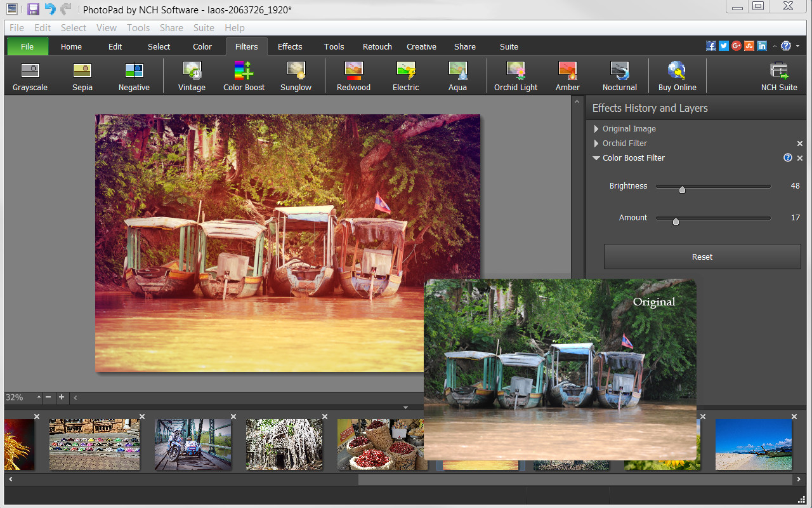This screenshot has height=508, width=812.
Task: Click the Reset button
Action: (x=702, y=257)
